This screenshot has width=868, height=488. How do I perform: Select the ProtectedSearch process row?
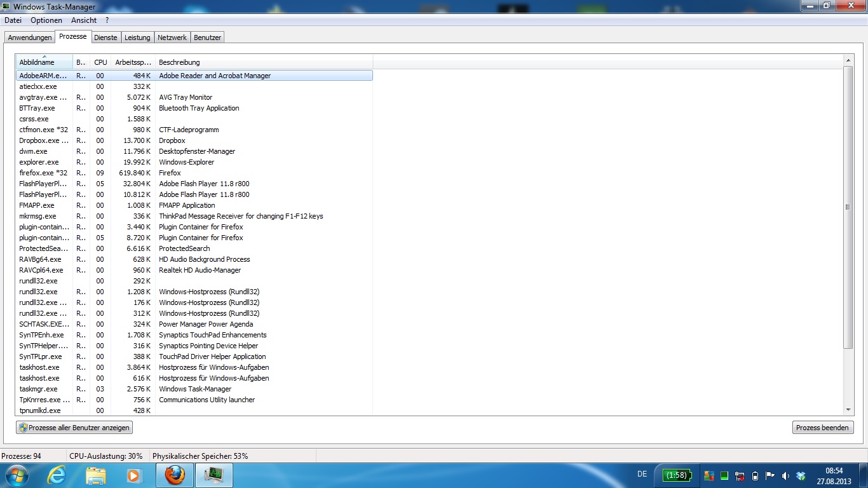[x=194, y=248]
